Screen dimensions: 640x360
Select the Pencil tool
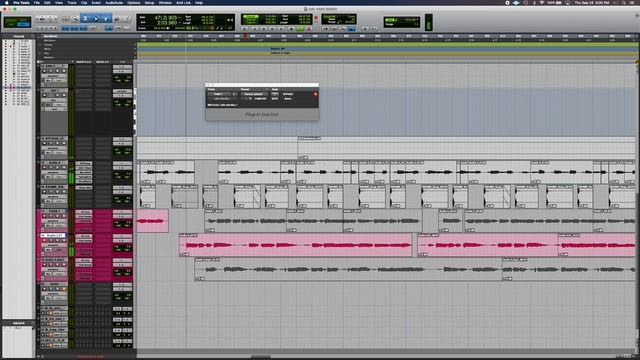click(x=126, y=19)
